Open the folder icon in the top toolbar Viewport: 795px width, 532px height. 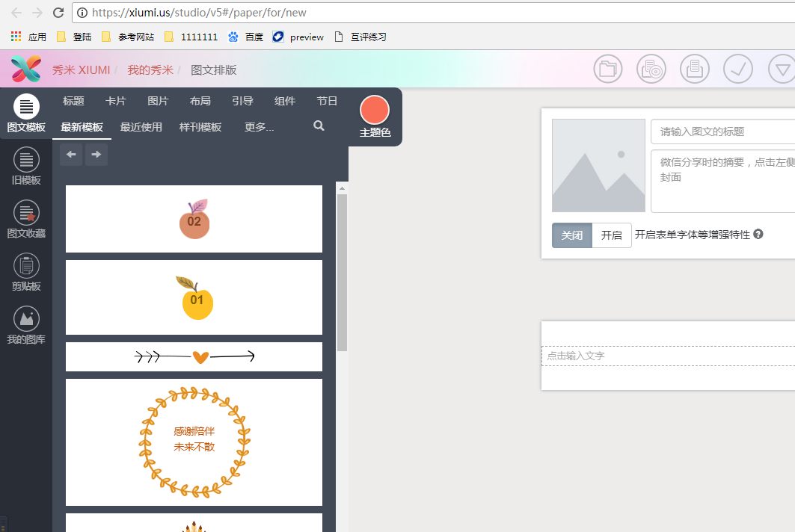tap(607, 68)
